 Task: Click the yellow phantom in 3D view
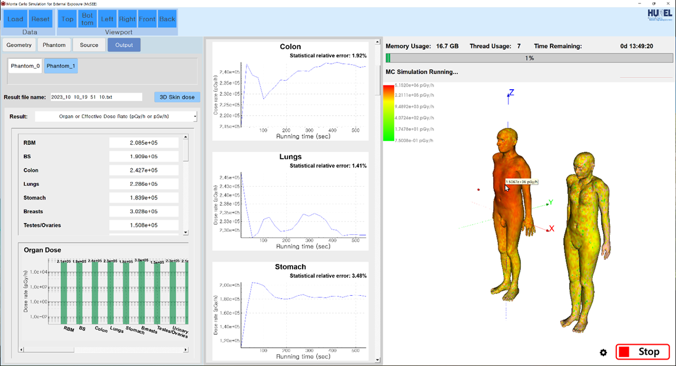tap(585, 241)
